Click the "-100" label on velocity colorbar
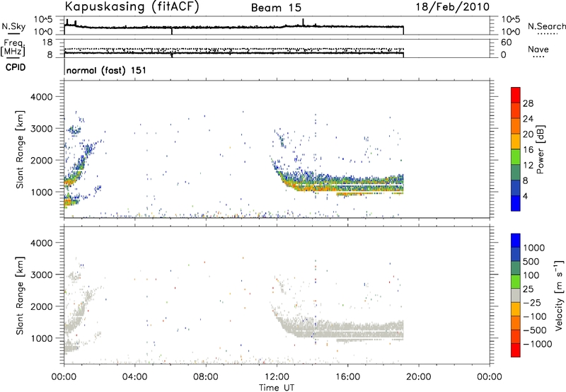 (x=534, y=316)
